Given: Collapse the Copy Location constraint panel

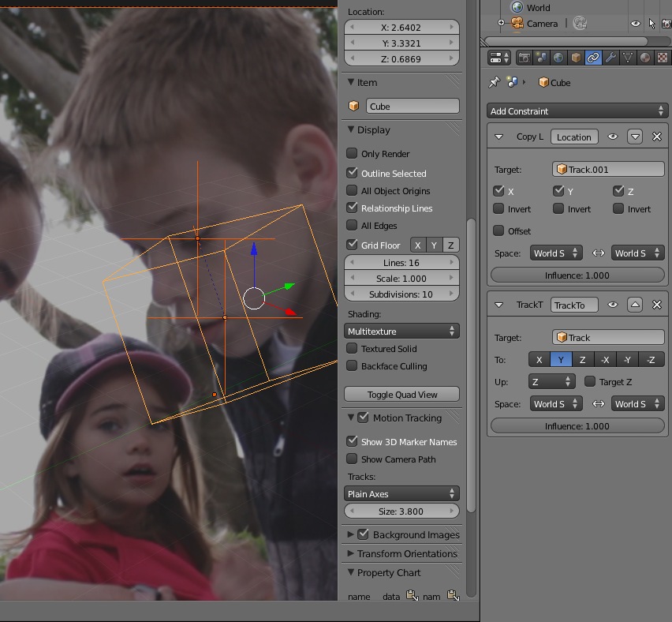Looking at the screenshot, I should point(498,137).
